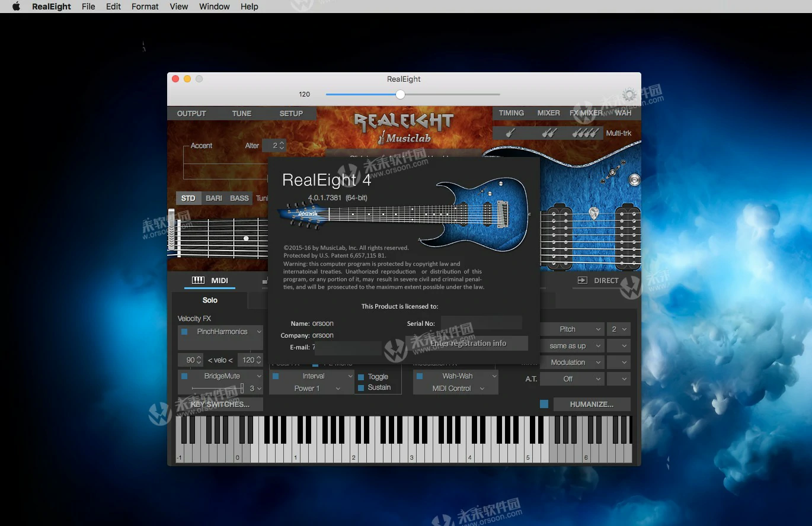Open the OUTPUT tab
This screenshot has height=526, width=812.
click(191, 113)
